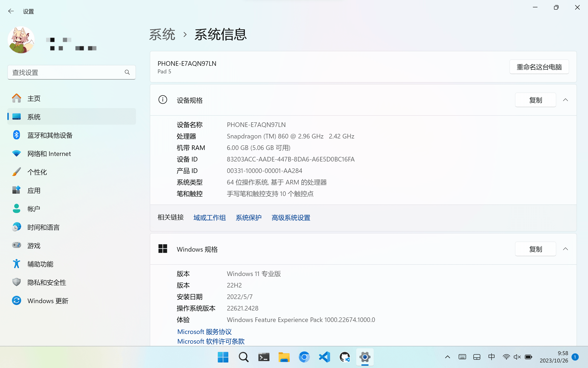The height and width of the screenshot is (368, 588).
Task: Select 系统 in the sidebar
Action: click(71, 117)
